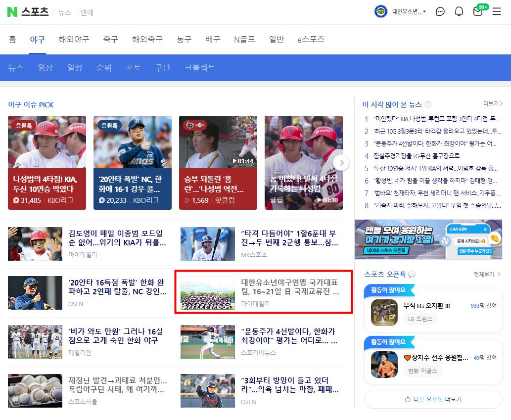The width and height of the screenshot is (511, 420).
Task: Go to the 연예 link in header
Action: click(x=87, y=12)
